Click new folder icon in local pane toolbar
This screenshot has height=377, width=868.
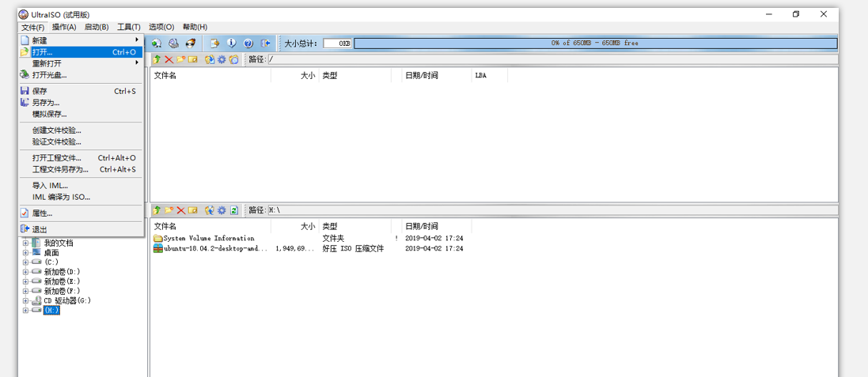169,210
